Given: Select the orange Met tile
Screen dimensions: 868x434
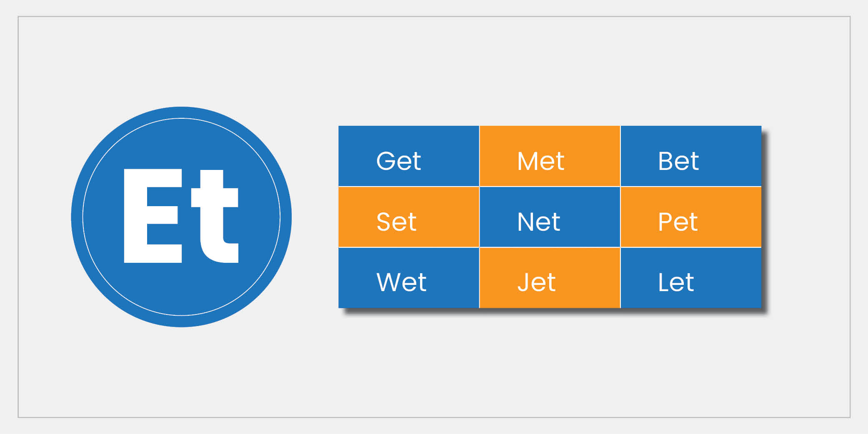Looking at the screenshot, I should coord(550,156).
